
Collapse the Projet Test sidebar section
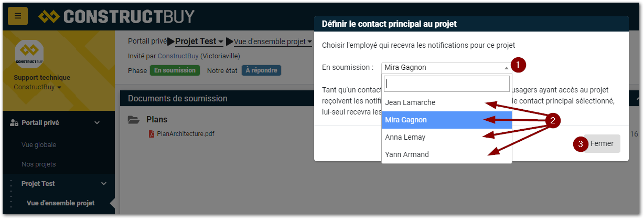pos(104,184)
